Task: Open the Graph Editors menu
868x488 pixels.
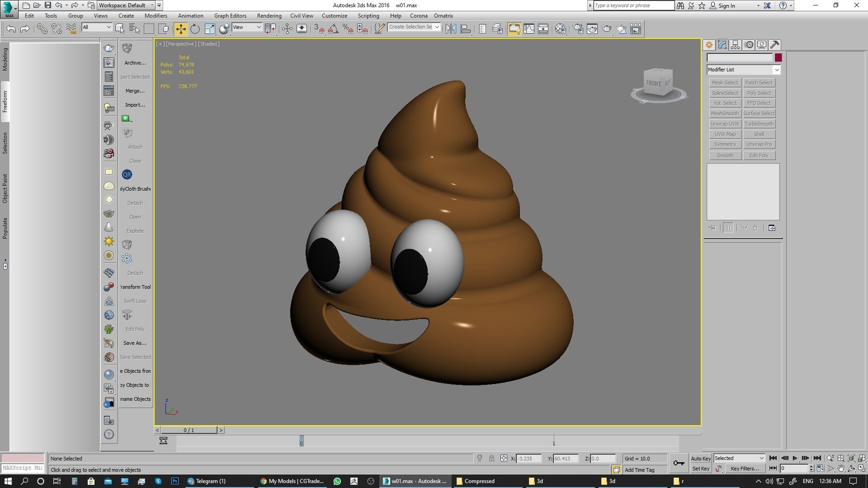Action: click(x=230, y=15)
